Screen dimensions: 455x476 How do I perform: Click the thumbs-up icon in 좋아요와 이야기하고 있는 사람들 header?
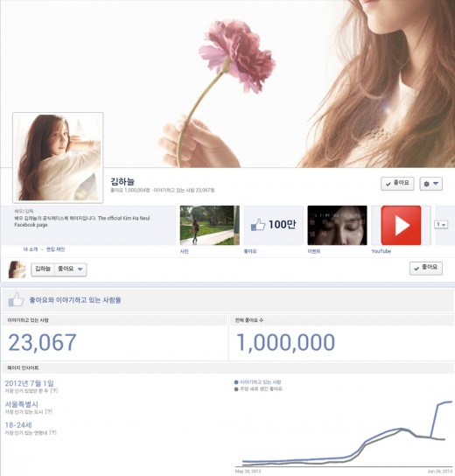(16, 300)
